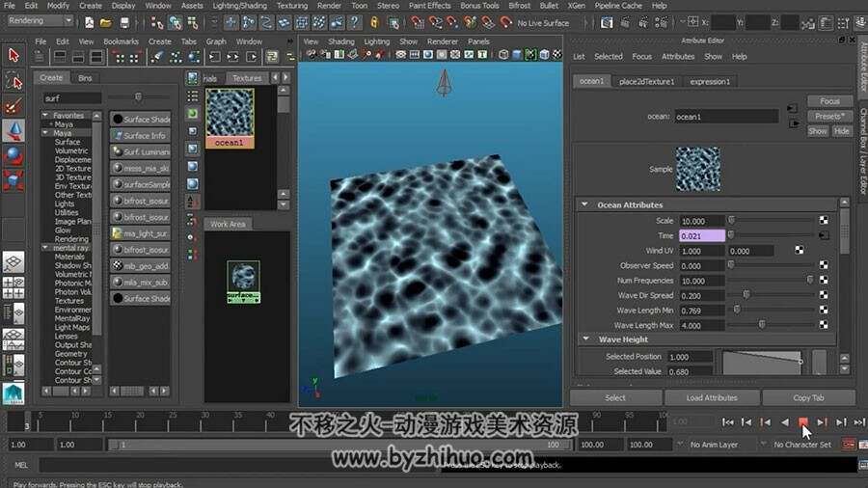
Task: Open Hypershade Graph menu
Action: coord(216,41)
